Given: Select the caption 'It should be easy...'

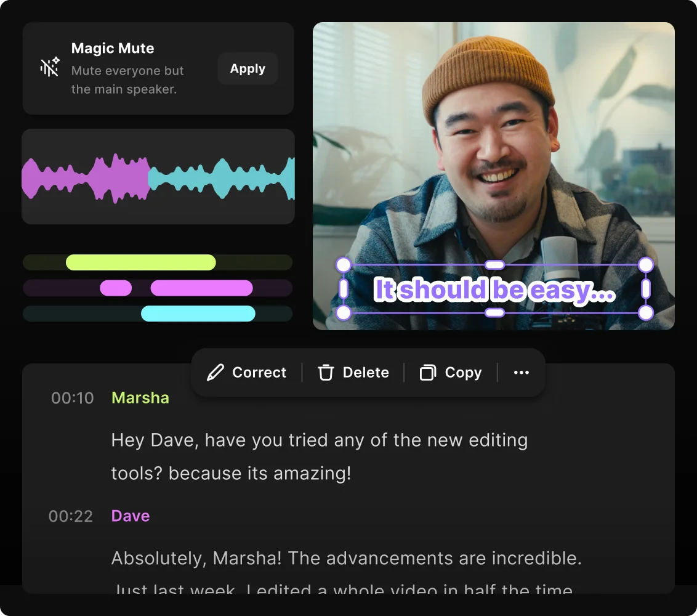Looking at the screenshot, I should click(x=493, y=290).
